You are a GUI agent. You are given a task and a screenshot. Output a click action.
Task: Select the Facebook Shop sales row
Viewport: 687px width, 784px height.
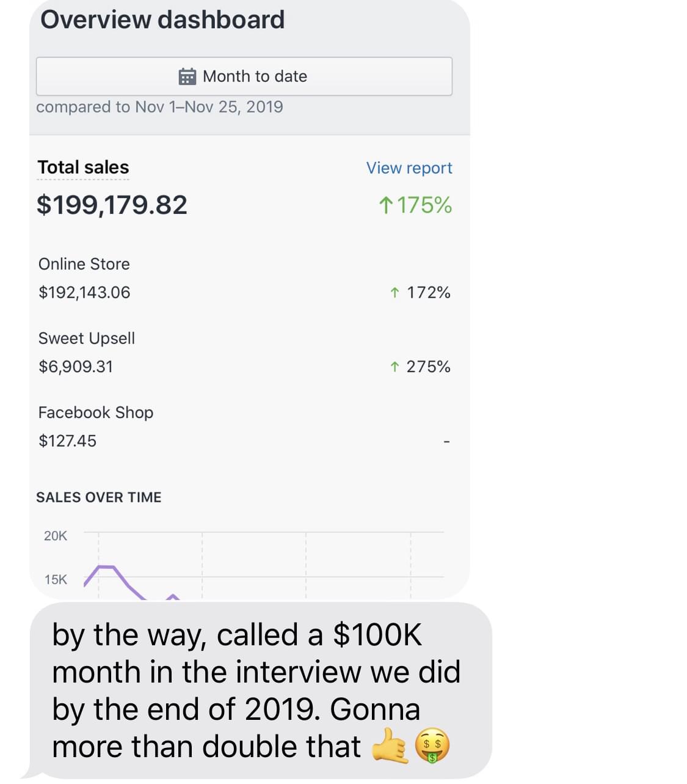tap(244, 427)
